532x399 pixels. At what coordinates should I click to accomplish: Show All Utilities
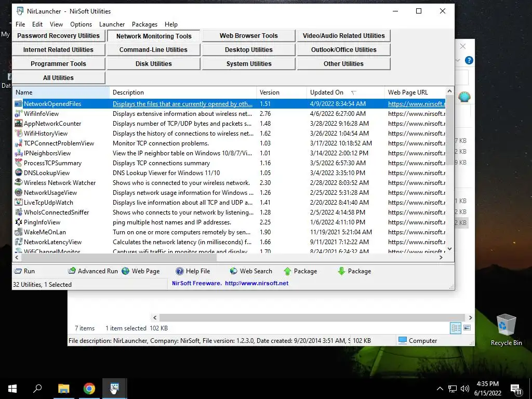coord(58,78)
